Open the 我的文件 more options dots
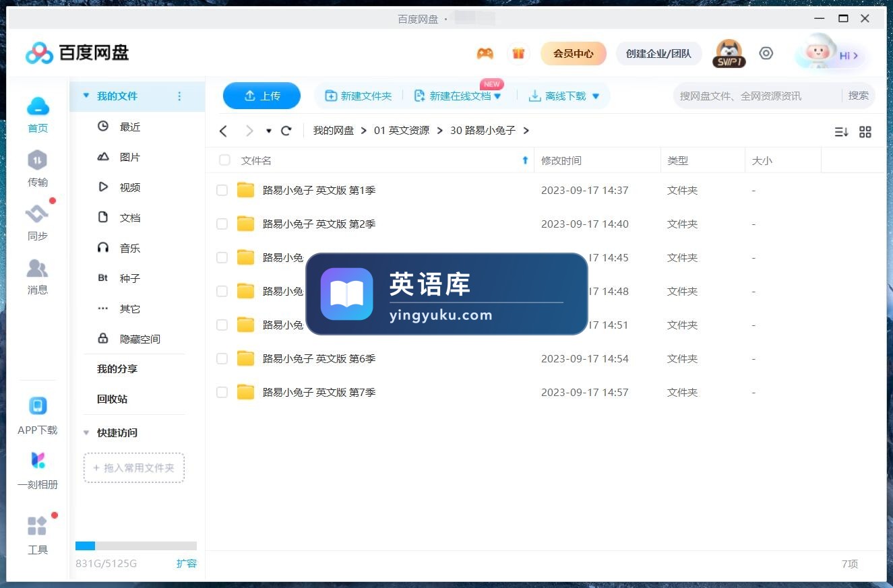 point(179,96)
